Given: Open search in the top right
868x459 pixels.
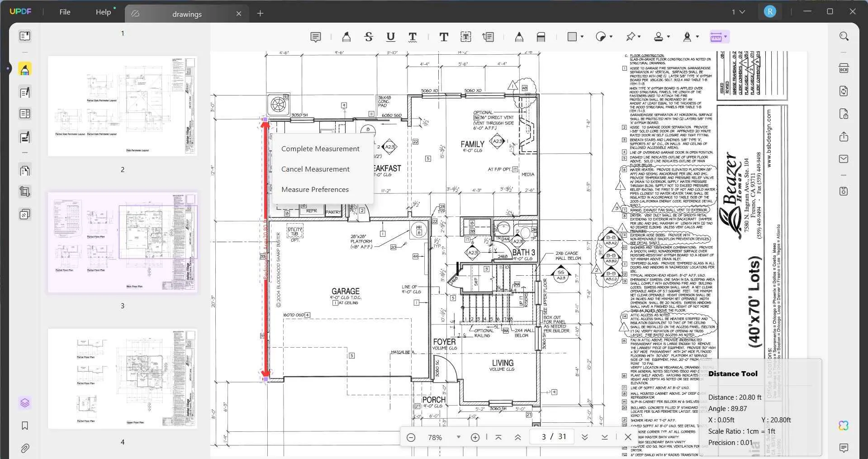Looking at the screenshot, I should tap(844, 36).
